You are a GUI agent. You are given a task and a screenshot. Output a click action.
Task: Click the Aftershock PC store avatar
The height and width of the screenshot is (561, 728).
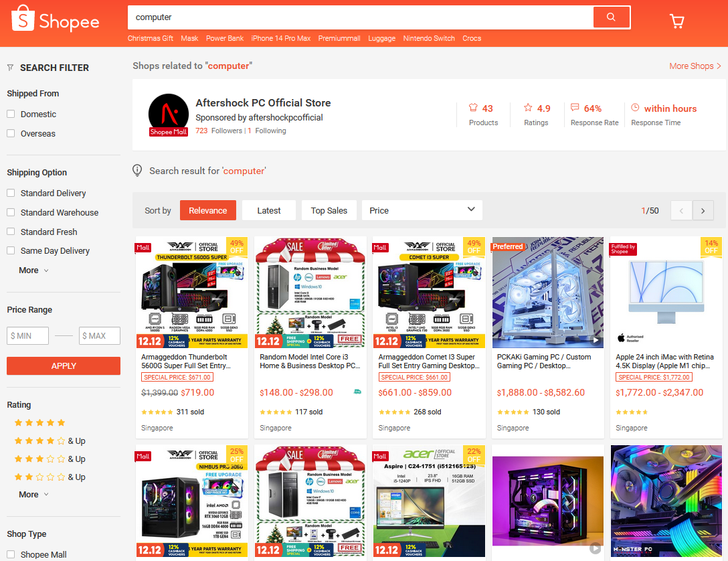168,114
